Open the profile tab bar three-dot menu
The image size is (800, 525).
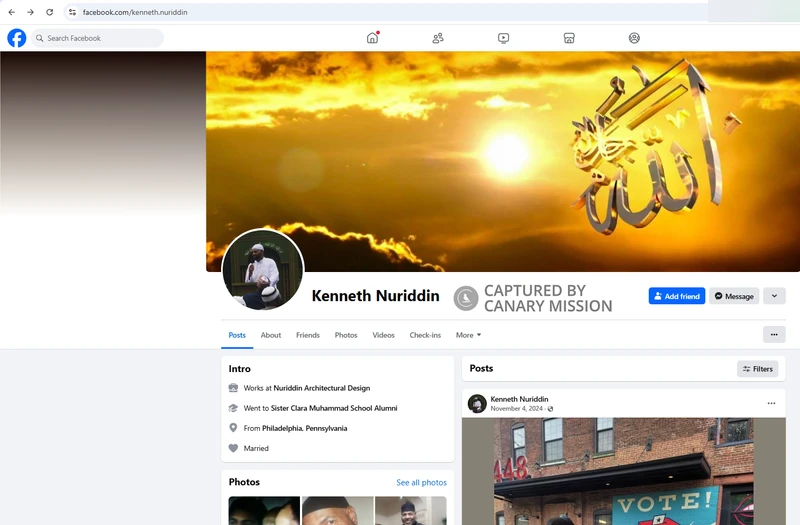[774, 335]
